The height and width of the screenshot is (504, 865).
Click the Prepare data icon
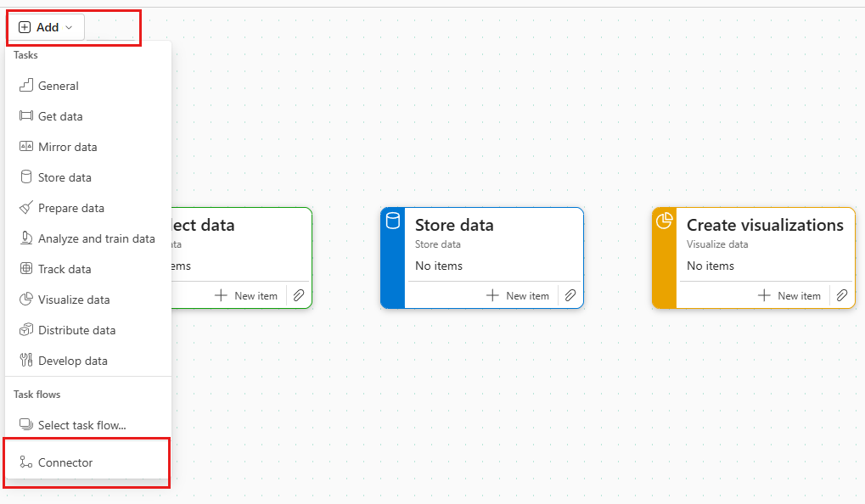[x=25, y=208]
